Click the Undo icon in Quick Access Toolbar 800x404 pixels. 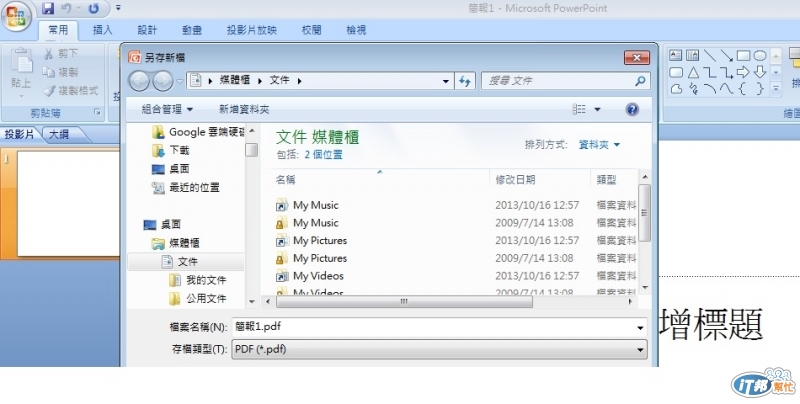(x=67, y=8)
